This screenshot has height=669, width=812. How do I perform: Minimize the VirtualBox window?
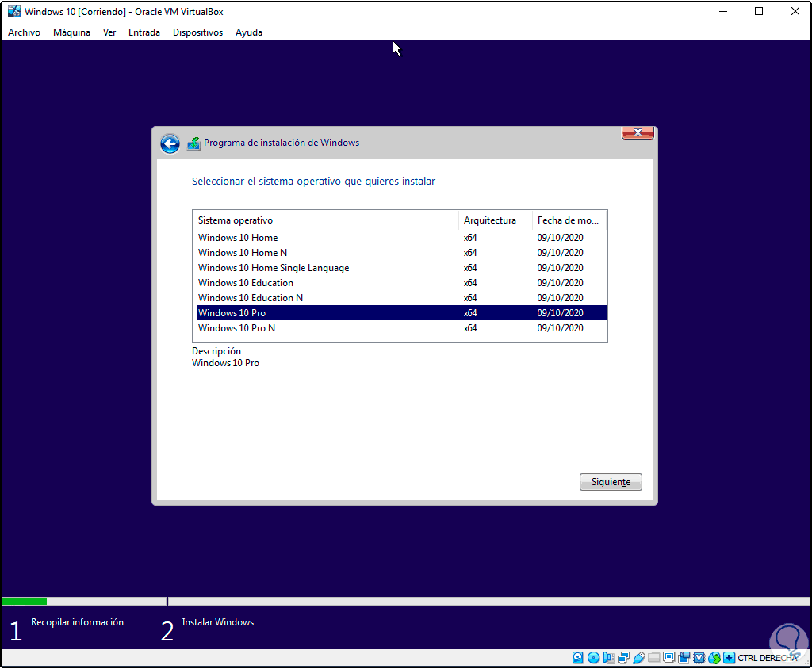coord(723,11)
